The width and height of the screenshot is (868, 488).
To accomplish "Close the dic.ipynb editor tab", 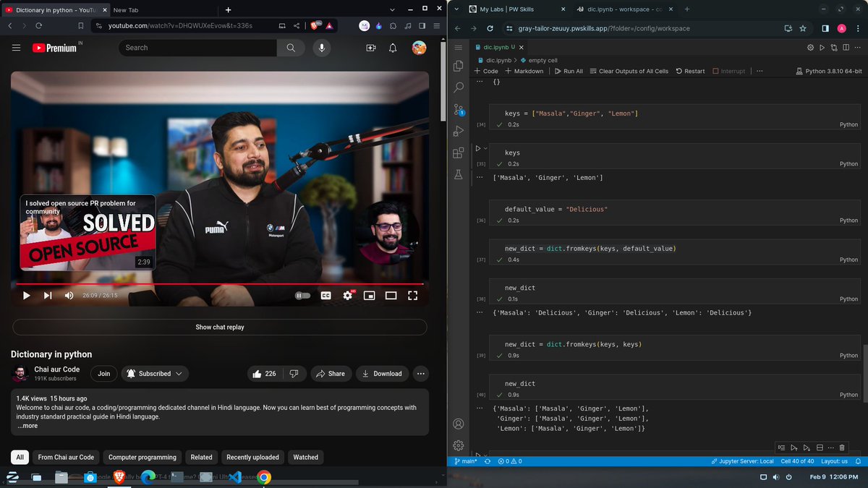I will coord(522,47).
